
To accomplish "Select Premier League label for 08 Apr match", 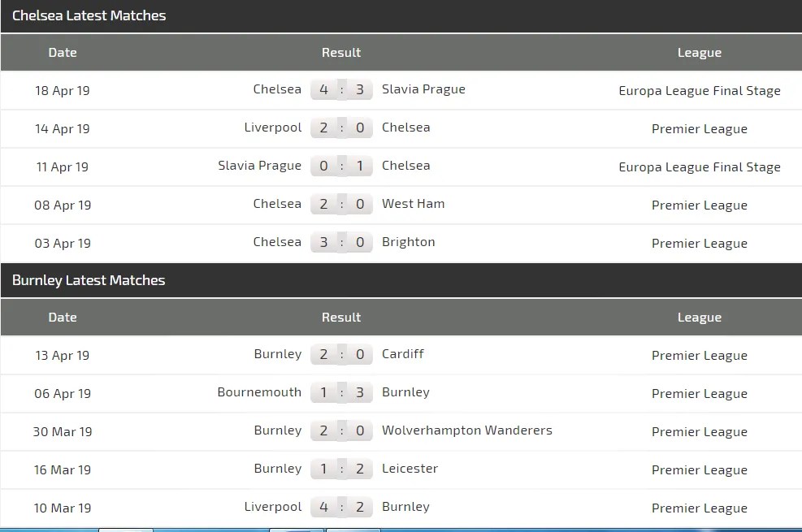I will [x=699, y=205].
